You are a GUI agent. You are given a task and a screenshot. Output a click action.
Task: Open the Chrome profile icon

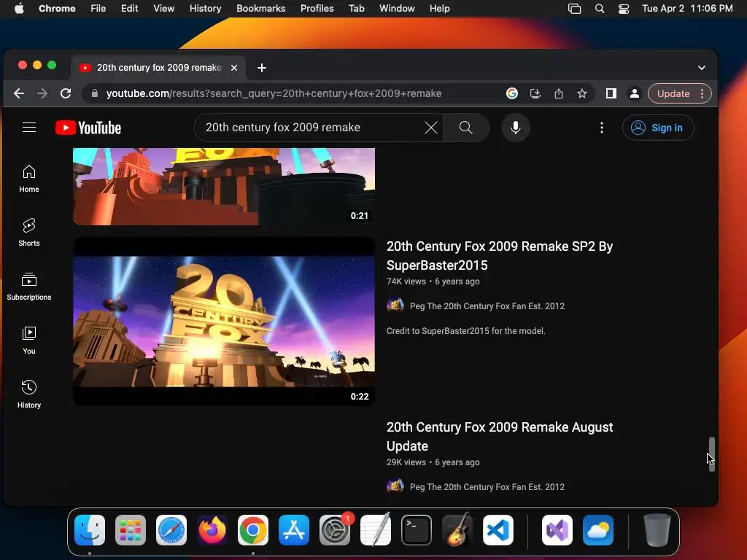click(x=635, y=93)
